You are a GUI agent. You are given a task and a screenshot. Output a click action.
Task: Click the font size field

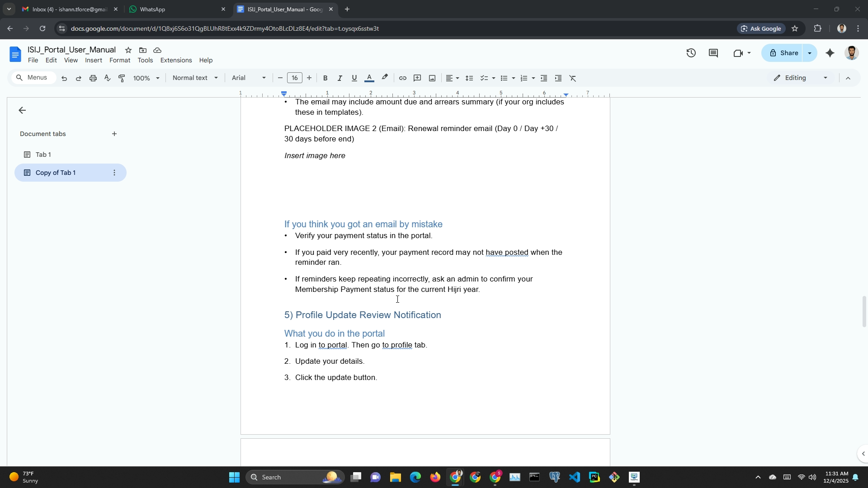294,78
